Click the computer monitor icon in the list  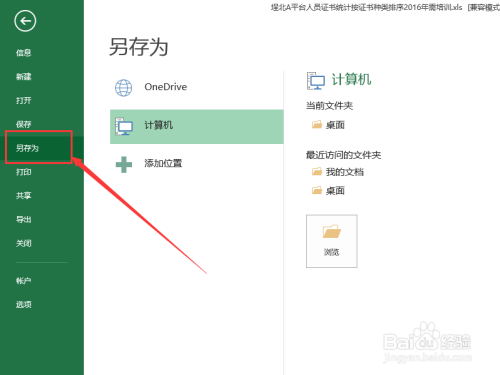124,126
